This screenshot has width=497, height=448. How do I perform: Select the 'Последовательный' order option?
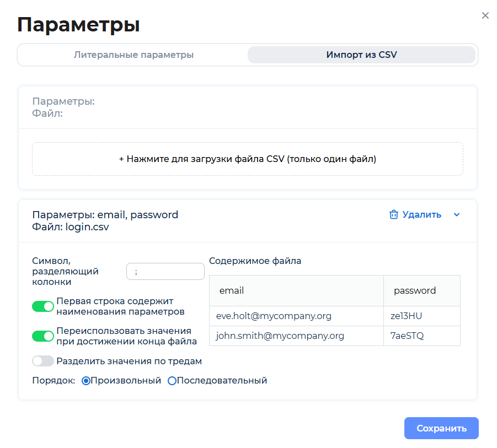pos(171,380)
